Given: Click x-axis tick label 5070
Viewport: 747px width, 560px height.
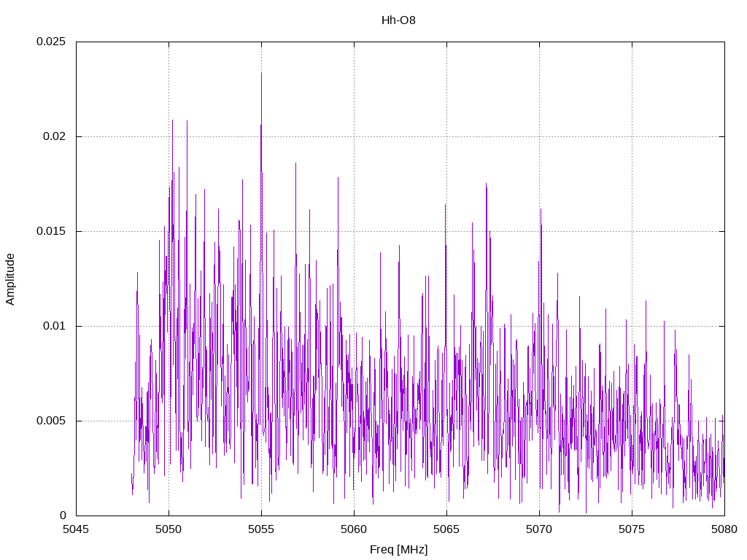Looking at the screenshot, I should [x=539, y=529].
